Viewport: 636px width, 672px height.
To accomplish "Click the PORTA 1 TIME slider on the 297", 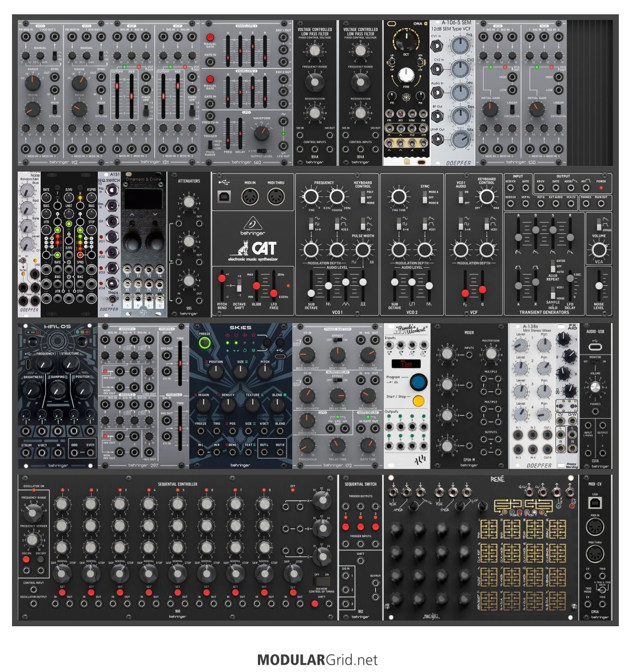I will coord(180,363).
